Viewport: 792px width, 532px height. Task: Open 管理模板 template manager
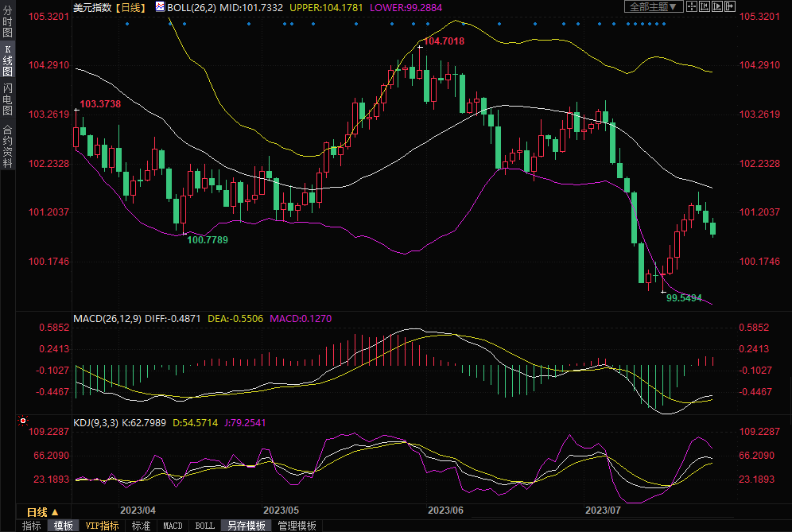(x=297, y=526)
